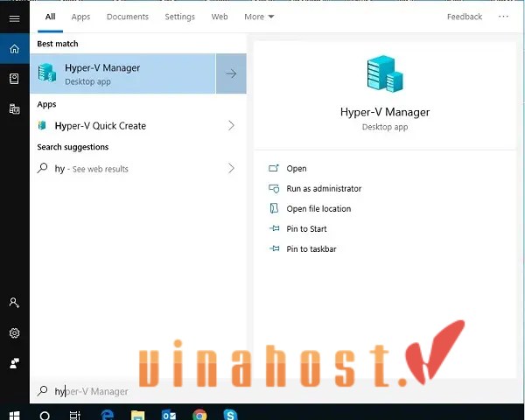
Task: Click the Open file location icon
Action: click(x=274, y=208)
